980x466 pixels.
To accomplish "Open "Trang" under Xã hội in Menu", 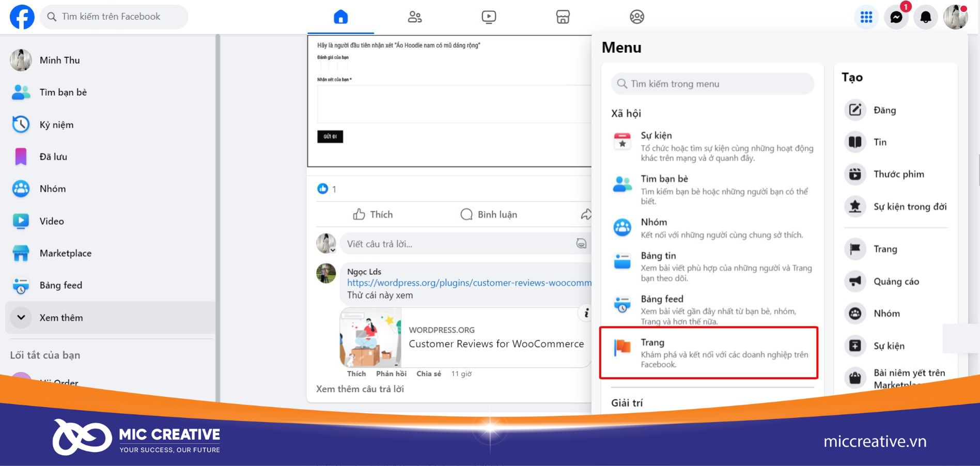I will coord(709,353).
